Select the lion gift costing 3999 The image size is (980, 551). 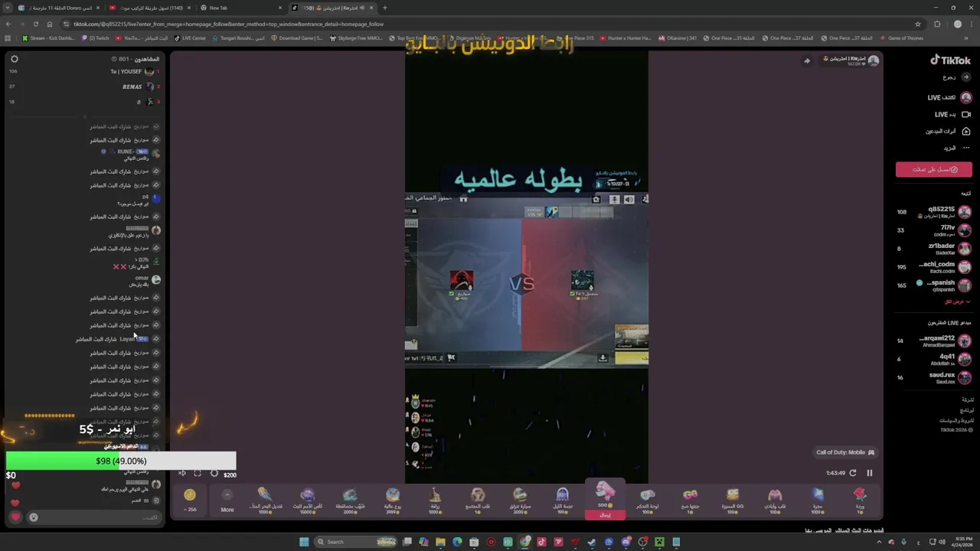click(x=393, y=500)
